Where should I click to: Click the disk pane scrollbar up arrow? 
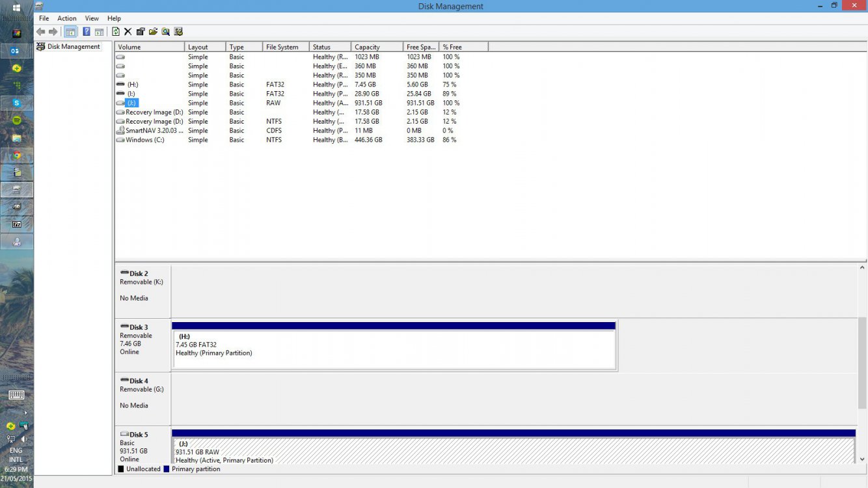click(862, 267)
